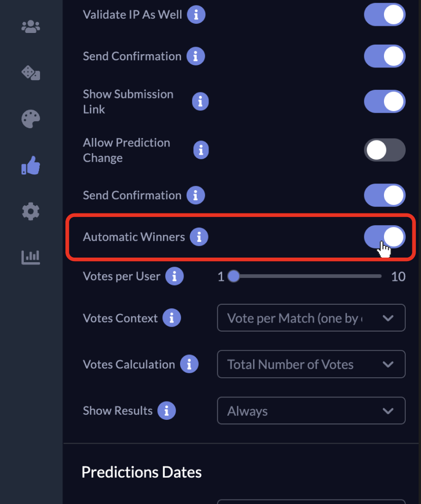Turn off Show Submission Link toggle
Image resolution: width=421 pixels, height=504 pixels.
click(x=384, y=101)
